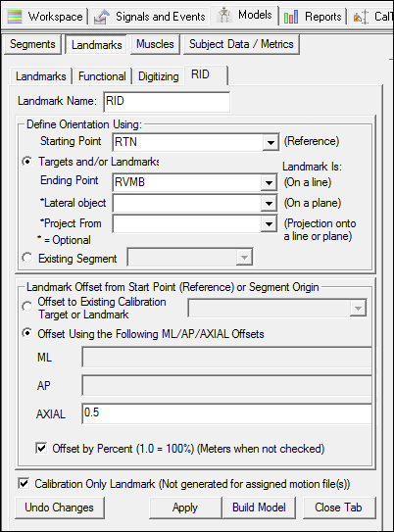Open the Workspace tab icon
Viewport: 394px width, 532px height.
tap(15, 17)
